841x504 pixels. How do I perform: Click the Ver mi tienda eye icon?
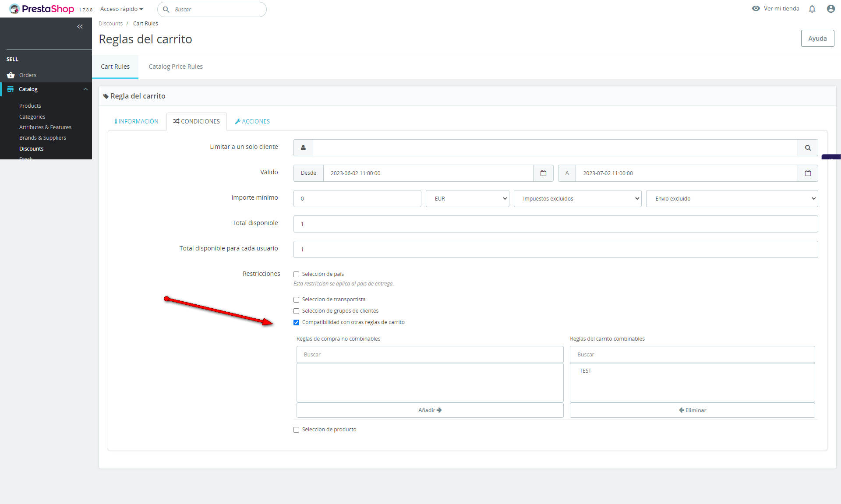pyautogui.click(x=756, y=9)
